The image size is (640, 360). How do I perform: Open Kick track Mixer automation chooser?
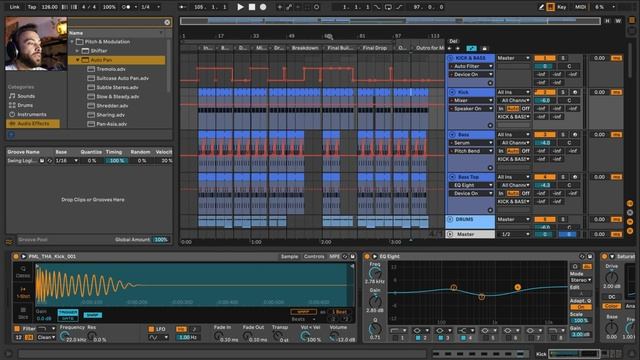click(471, 100)
